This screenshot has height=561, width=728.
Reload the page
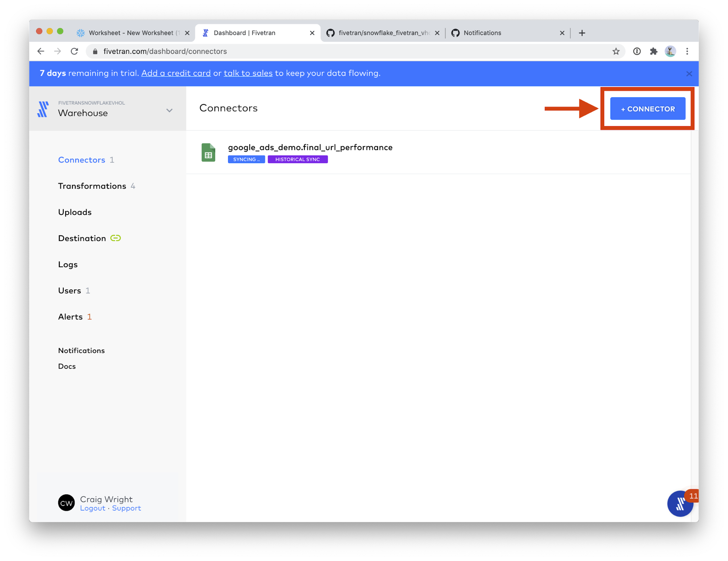(x=75, y=51)
